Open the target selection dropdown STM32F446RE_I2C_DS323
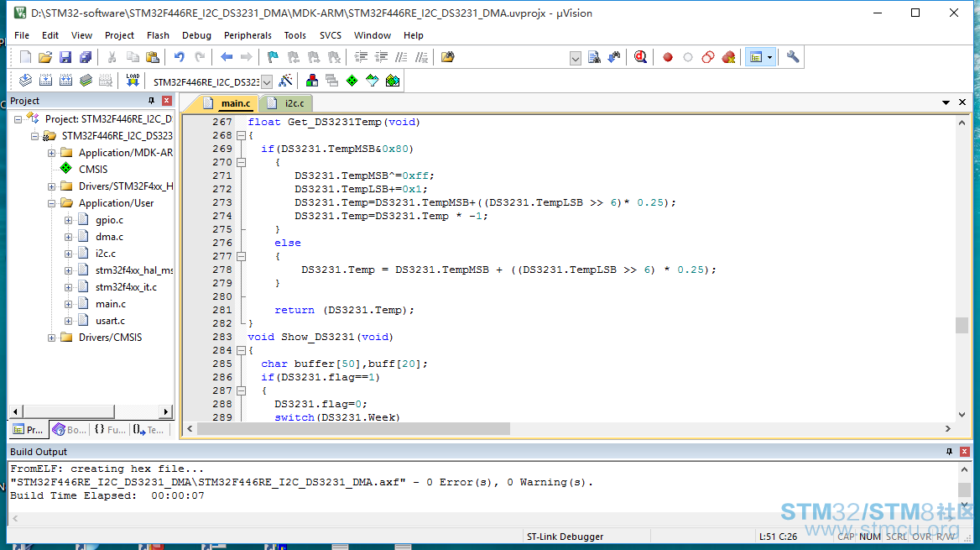980x550 pixels. coord(267,82)
